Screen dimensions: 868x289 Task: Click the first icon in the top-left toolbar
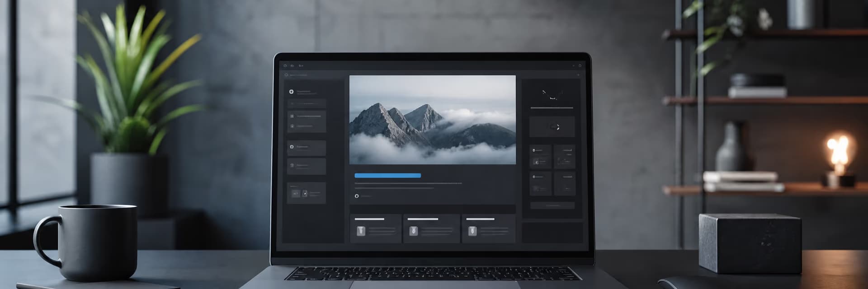285,66
